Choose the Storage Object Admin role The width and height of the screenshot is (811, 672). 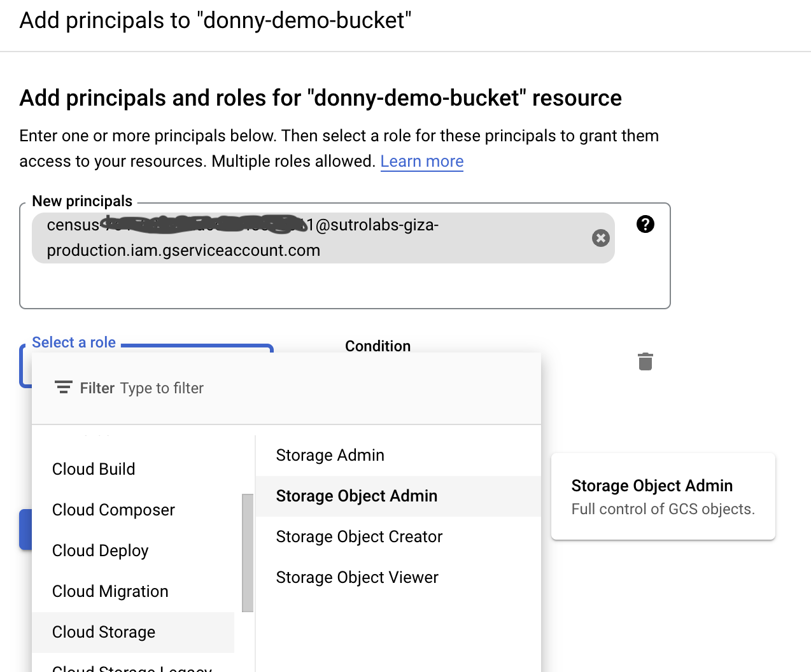[356, 496]
